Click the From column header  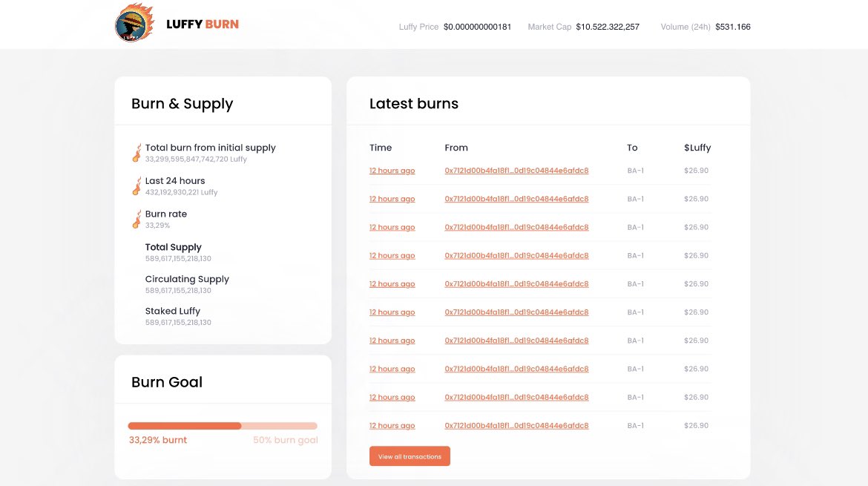point(456,148)
